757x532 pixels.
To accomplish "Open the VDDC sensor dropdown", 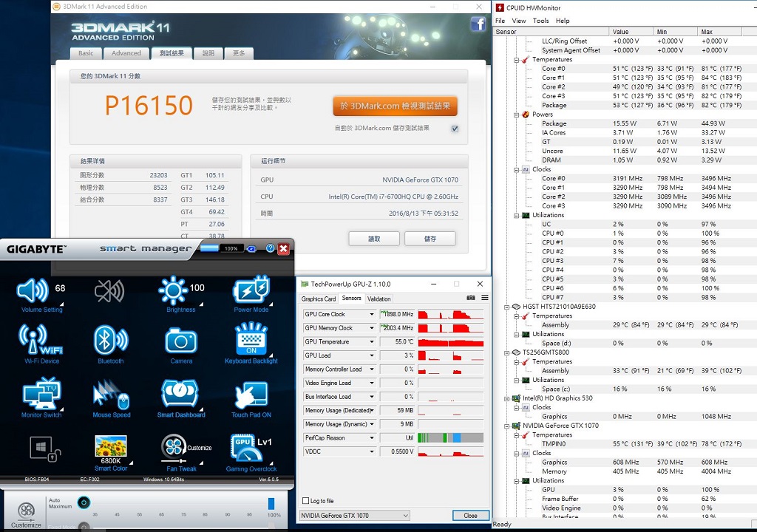I will [x=372, y=452].
